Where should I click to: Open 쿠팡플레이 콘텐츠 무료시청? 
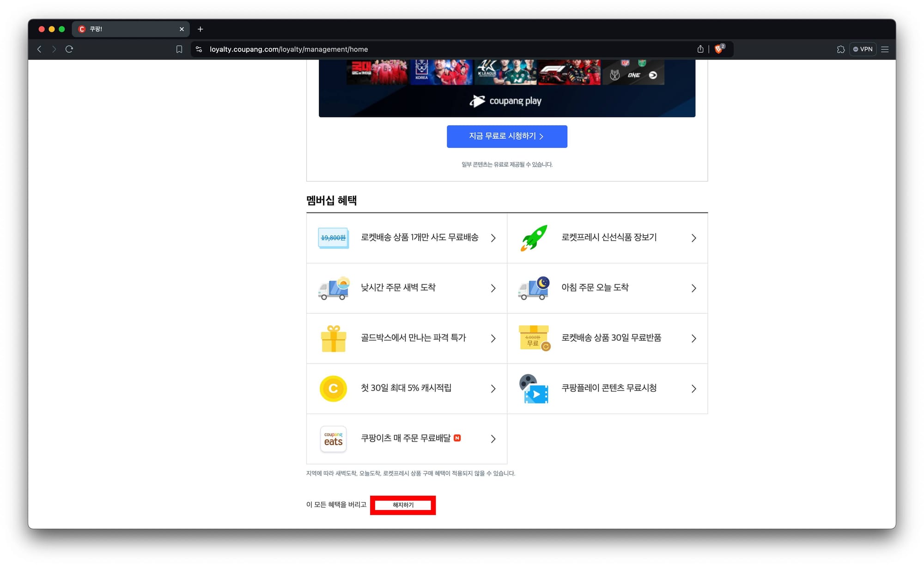[x=608, y=389]
